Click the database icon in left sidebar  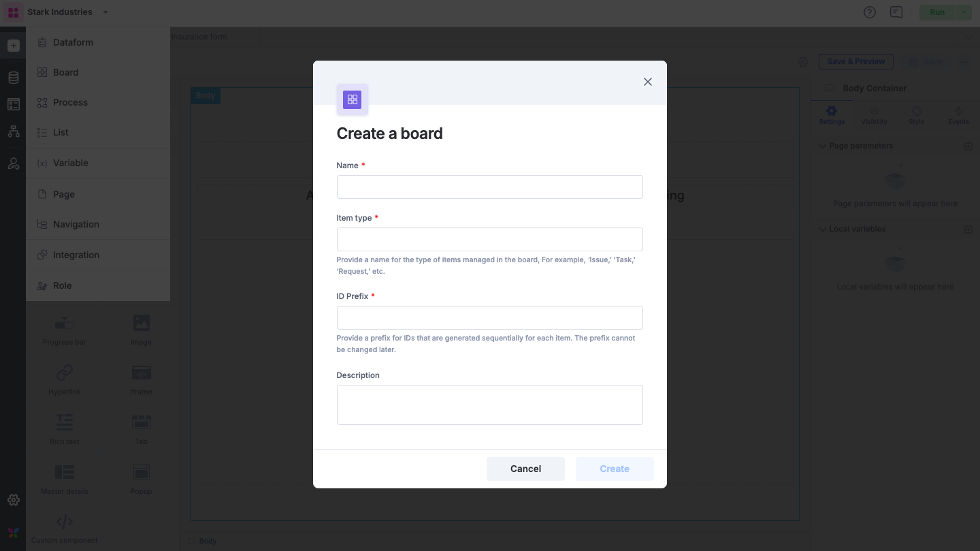point(14,78)
